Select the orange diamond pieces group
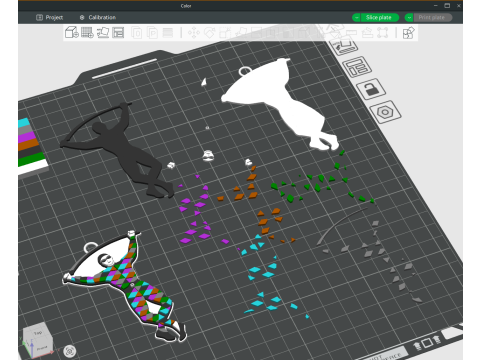Viewport: 480px width, 360px height. (x=257, y=203)
